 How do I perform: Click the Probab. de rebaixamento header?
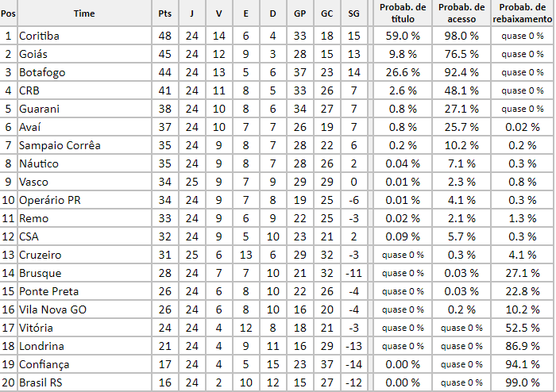tap(522, 13)
